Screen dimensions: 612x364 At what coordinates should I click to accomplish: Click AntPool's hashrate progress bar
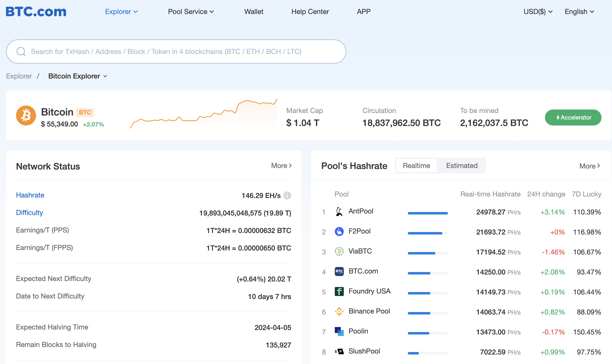click(428, 213)
